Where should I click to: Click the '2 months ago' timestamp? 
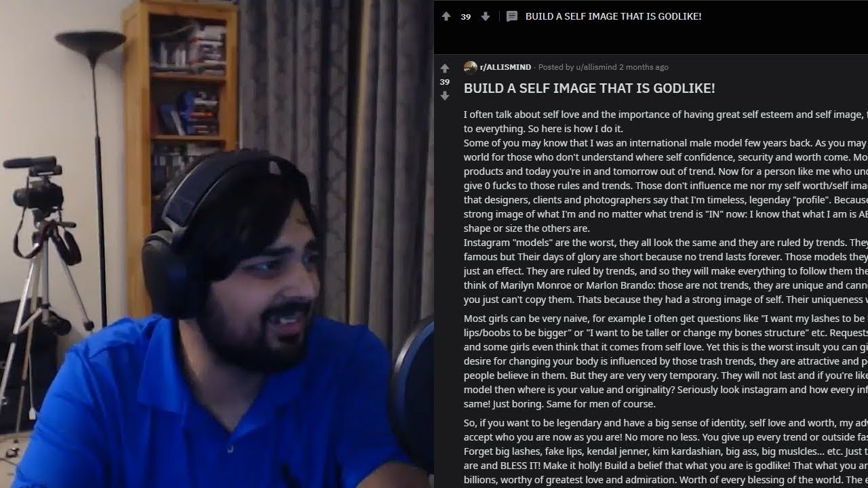644,67
